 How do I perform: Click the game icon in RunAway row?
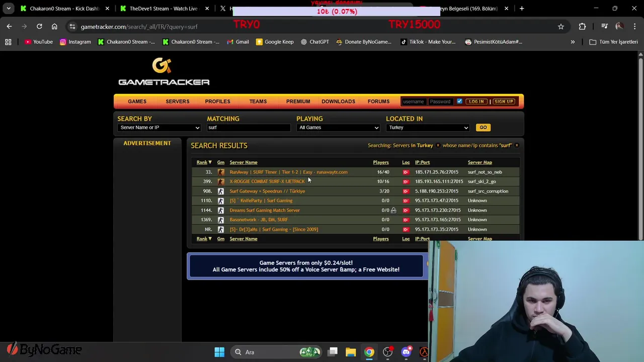[221, 172]
